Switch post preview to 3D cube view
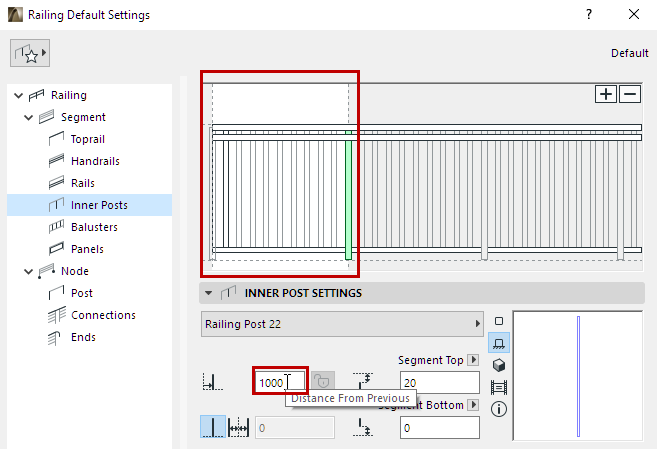Viewport: 657px width, 449px height. (x=499, y=365)
